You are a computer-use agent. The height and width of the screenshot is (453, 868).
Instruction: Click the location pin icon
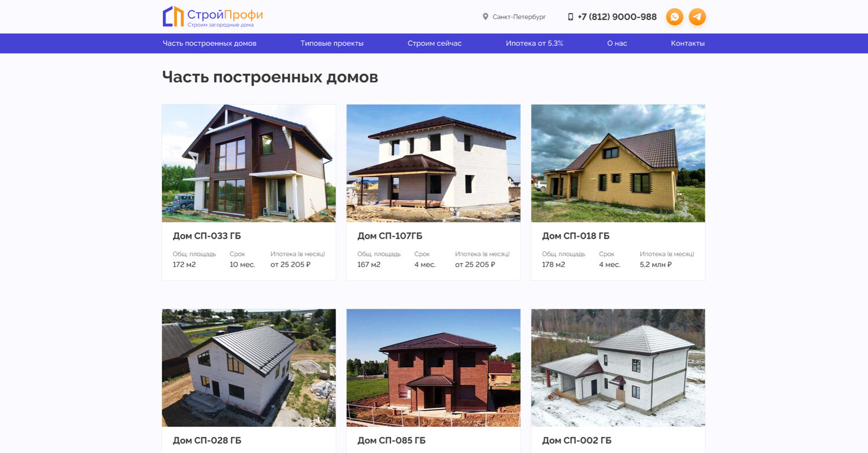486,17
